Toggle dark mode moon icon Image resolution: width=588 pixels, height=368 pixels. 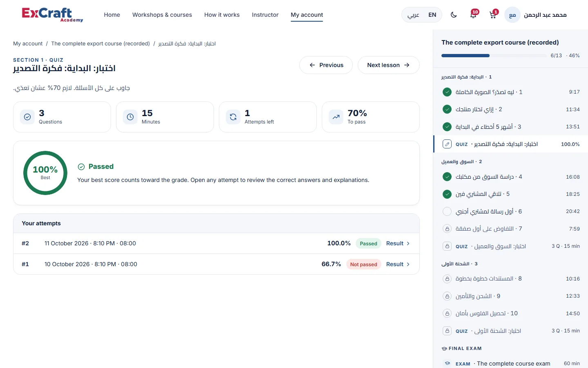[454, 15]
